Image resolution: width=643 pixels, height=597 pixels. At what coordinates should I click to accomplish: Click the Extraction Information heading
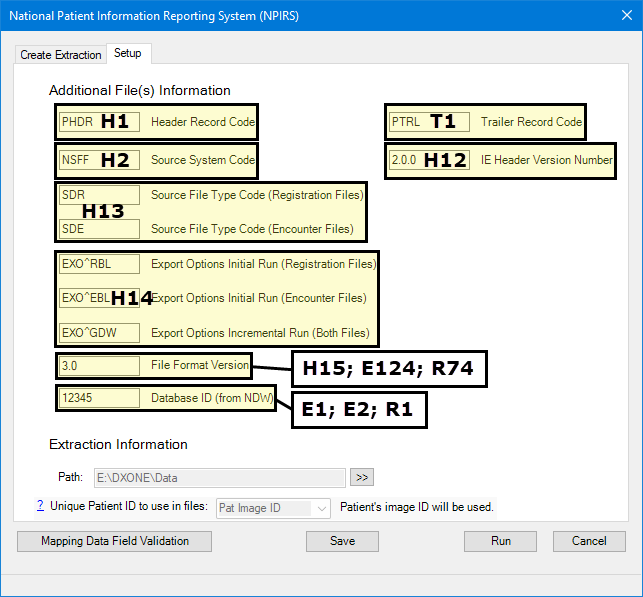tap(118, 444)
